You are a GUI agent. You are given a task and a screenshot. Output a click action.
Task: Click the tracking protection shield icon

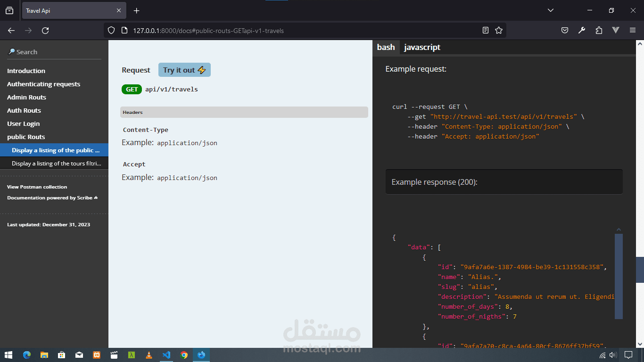point(111,30)
